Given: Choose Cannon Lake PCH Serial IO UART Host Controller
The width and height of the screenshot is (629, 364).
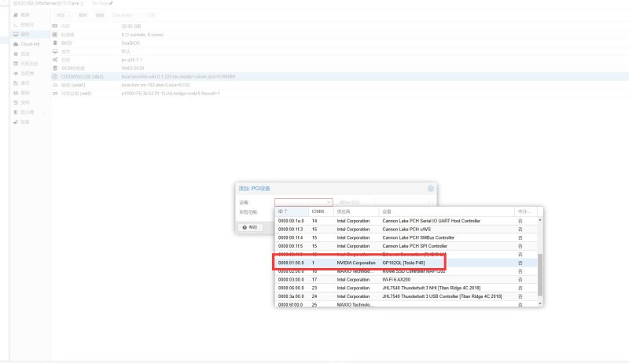Looking at the screenshot, I should (x=406, y=221).
